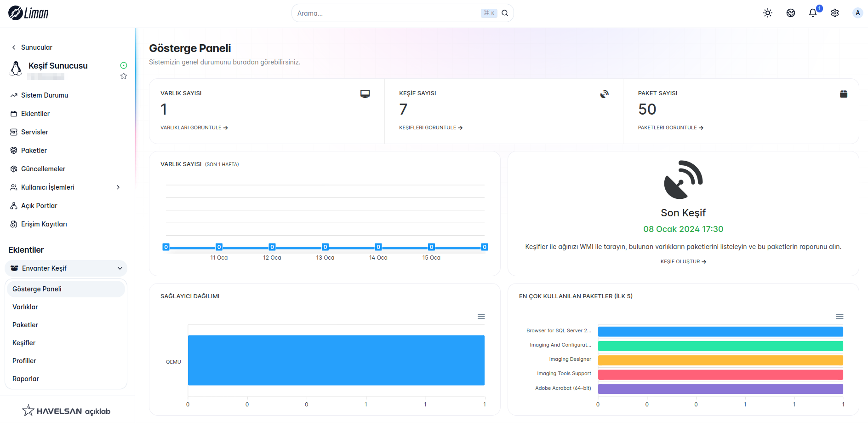
Task: Open the En Çok Kullanılan Paketler chart menu
Action: [x=840, y=317]
